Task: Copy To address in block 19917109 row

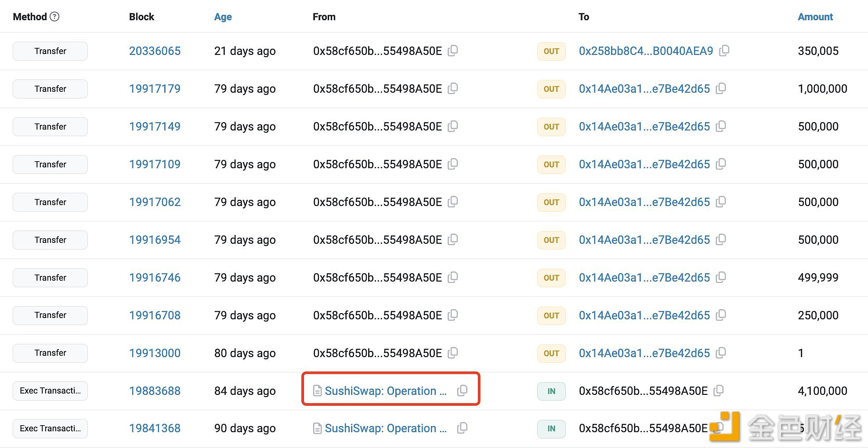Action: pos(721,164)
